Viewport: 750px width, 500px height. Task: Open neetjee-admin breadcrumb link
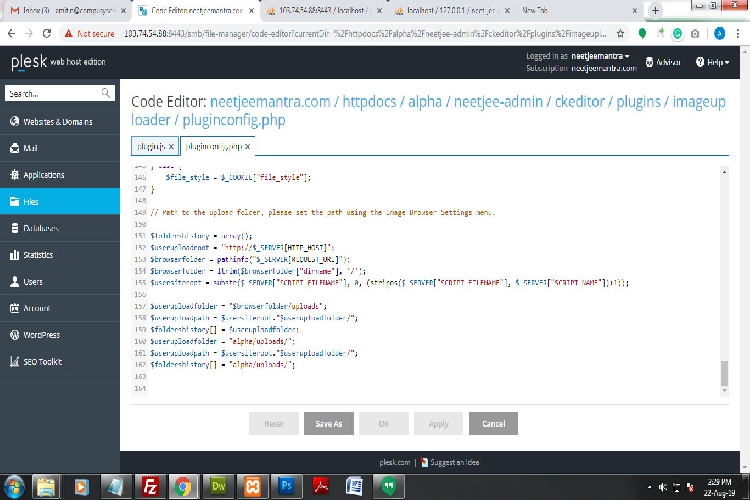(498, 101)
